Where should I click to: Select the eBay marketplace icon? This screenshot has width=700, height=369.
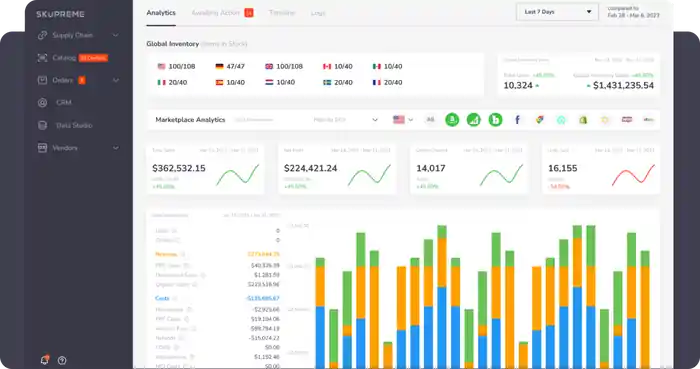tap(648, 120)
